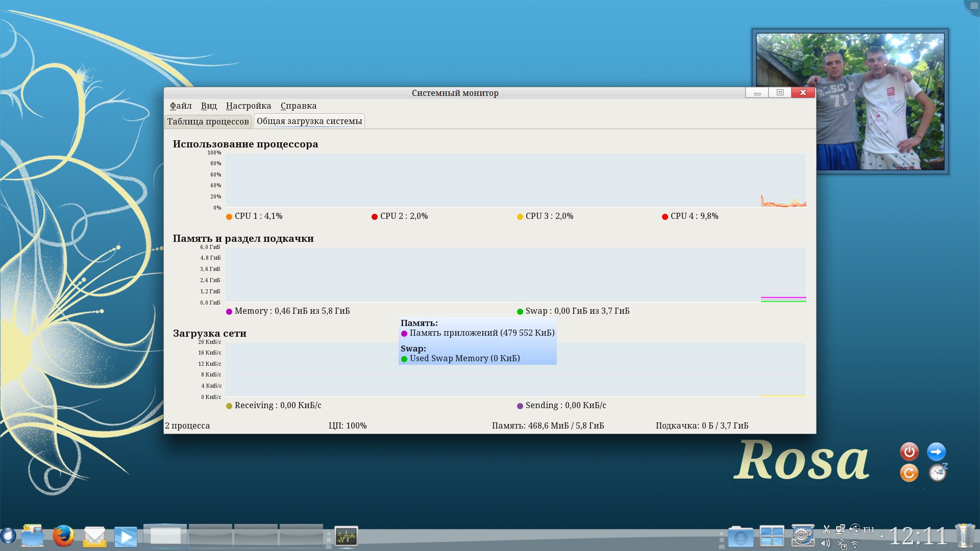Image resolution: width=980 pixels, height=551 pixels.
Task: Open the file manager folder icon
Action: point(33,536)
